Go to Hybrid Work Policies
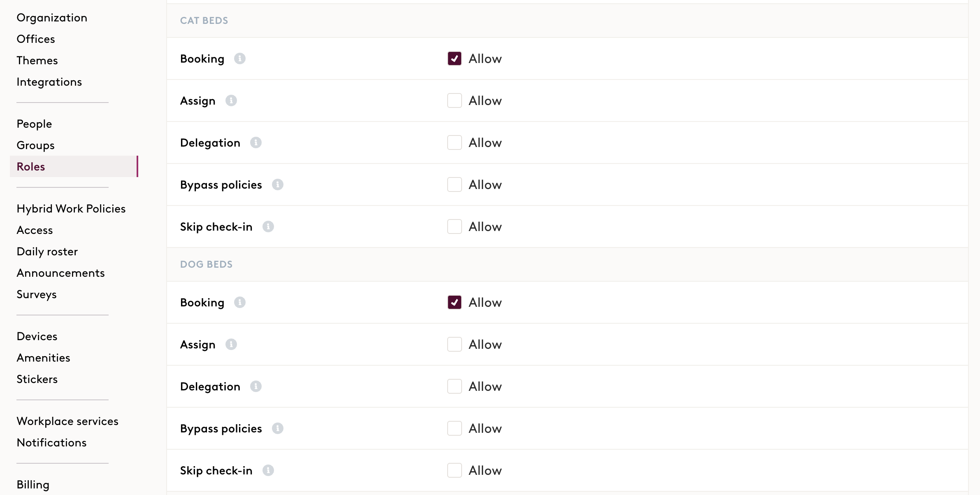The image size is (980, 495). coord(71,209)
